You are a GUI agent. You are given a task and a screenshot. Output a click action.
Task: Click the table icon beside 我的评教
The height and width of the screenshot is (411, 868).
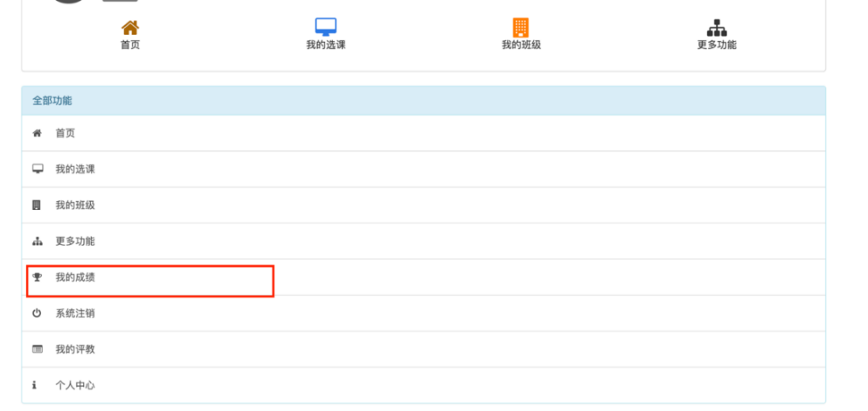(37, 349)
